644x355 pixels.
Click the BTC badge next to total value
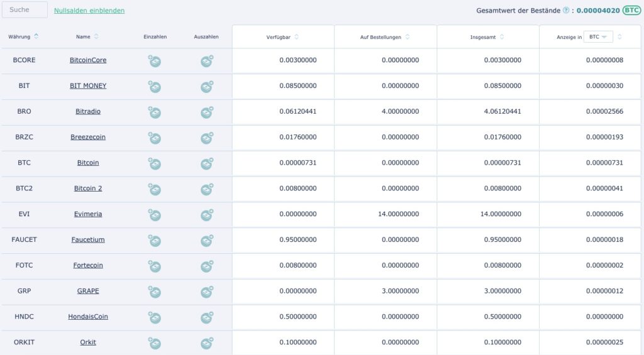click(x=631, y=10)
